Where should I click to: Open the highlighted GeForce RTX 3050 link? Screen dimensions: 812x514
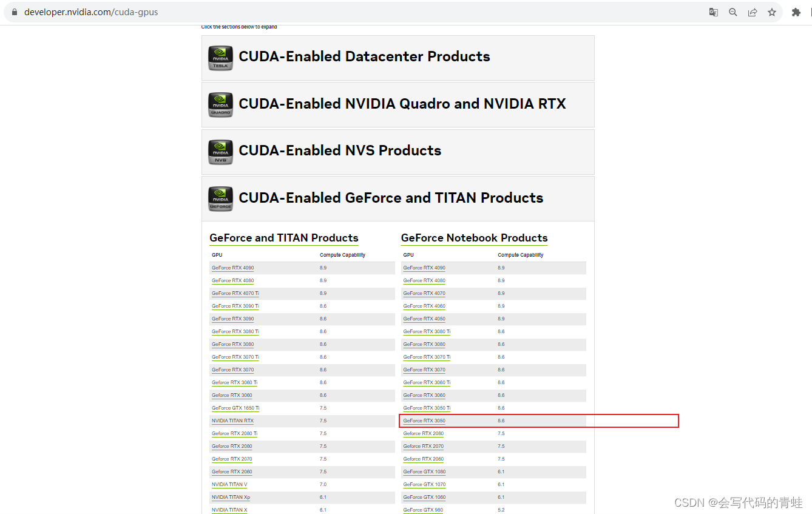[x=424, y=421]
